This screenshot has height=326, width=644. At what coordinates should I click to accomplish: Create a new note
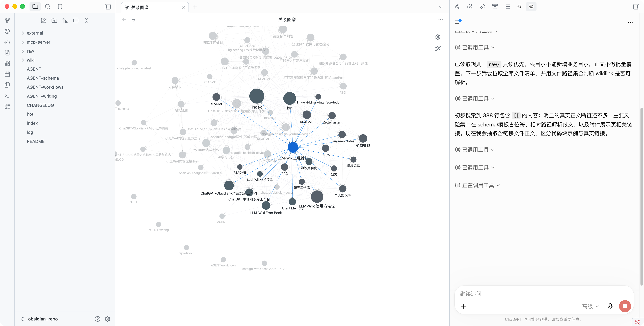[43, 20]
